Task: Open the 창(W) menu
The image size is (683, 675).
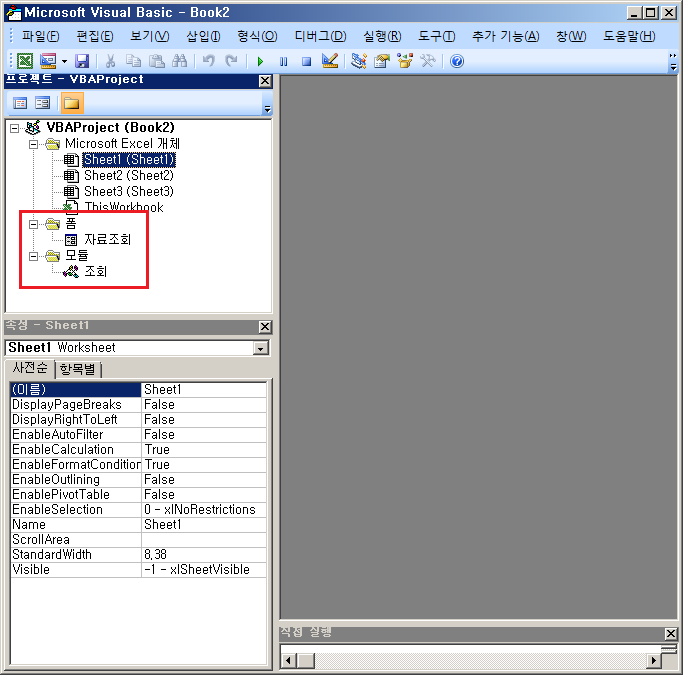Action: tap(571, 36)
